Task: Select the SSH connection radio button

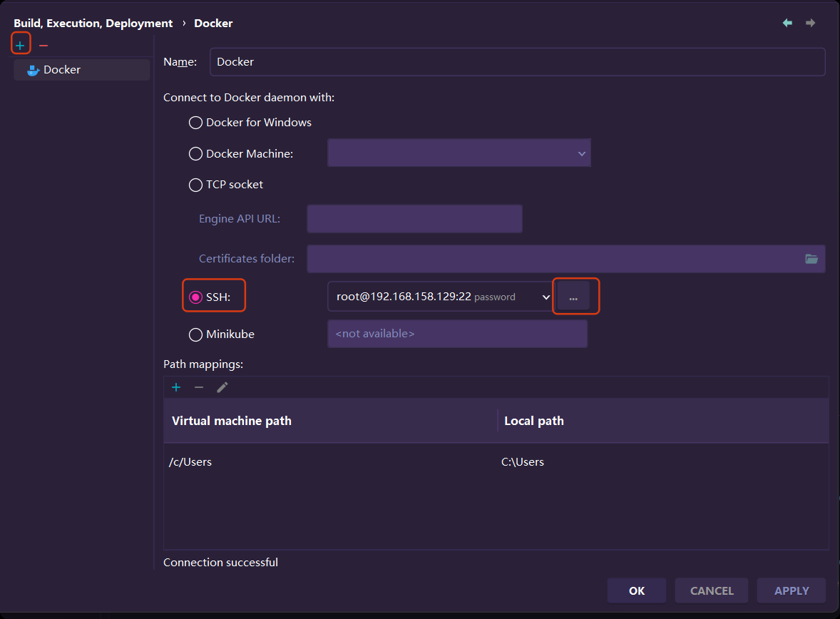Action: 195,297
